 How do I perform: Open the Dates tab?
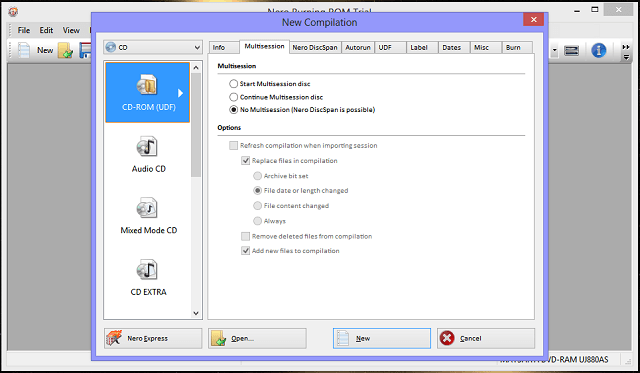pos(454,47)
